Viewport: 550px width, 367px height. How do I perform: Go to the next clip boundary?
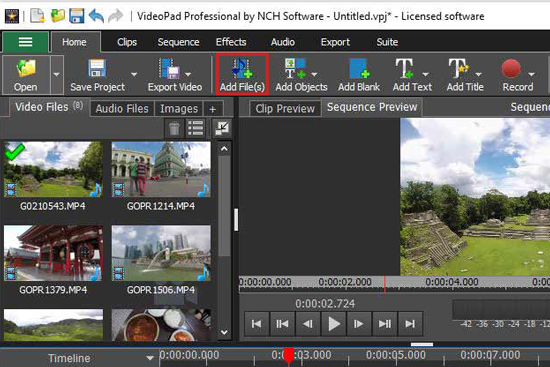385,323
